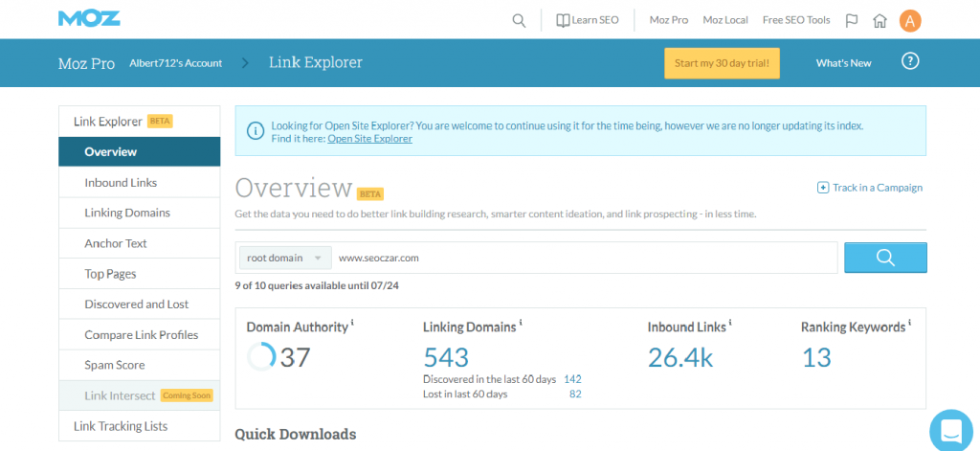Open the chat bubble widget
This screenshot has height=451, width=980.
pos(952,430)
